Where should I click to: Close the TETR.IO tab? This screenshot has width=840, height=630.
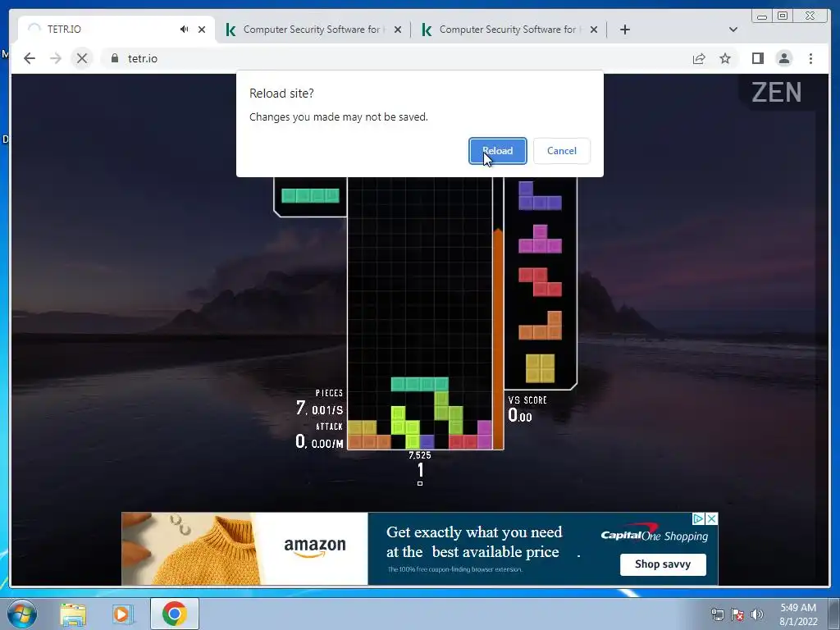pos(202,30)
